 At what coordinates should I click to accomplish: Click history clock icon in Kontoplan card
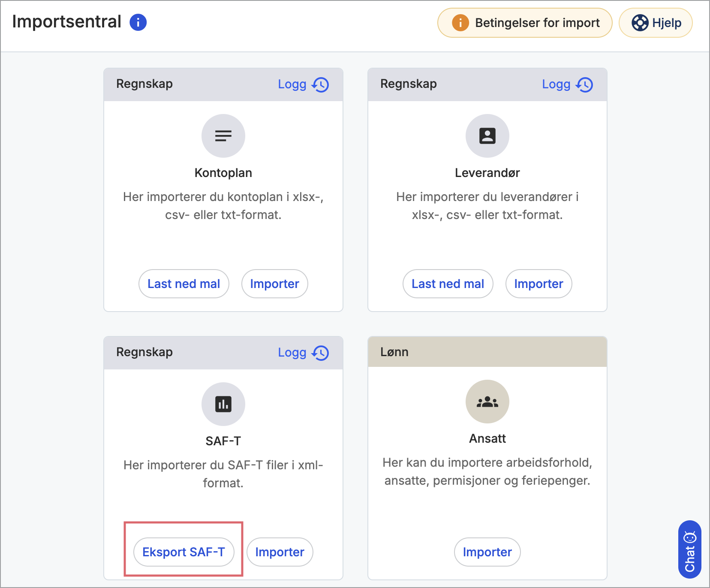pos(320,84)
